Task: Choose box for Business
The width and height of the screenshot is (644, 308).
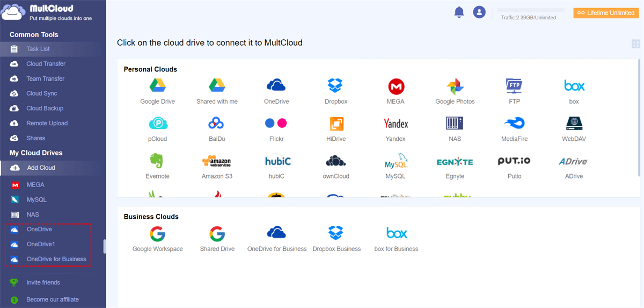Action: coord(396,239)
